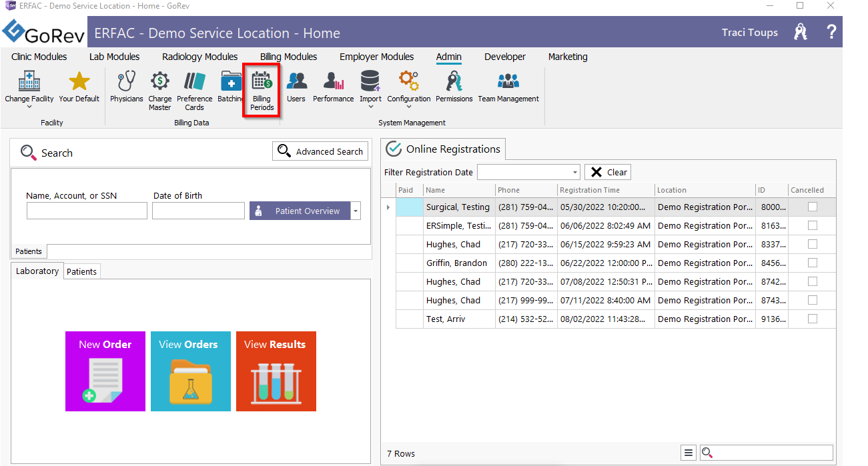Select the Admin ribbon tab
Screen dimensions: 868x466
point(449,57)
